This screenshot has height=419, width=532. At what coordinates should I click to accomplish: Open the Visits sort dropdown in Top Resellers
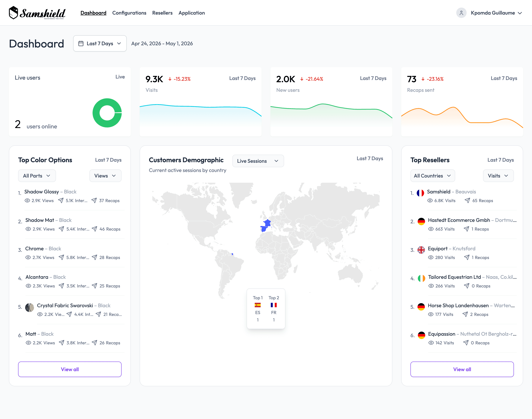click(x=498, y=176)
